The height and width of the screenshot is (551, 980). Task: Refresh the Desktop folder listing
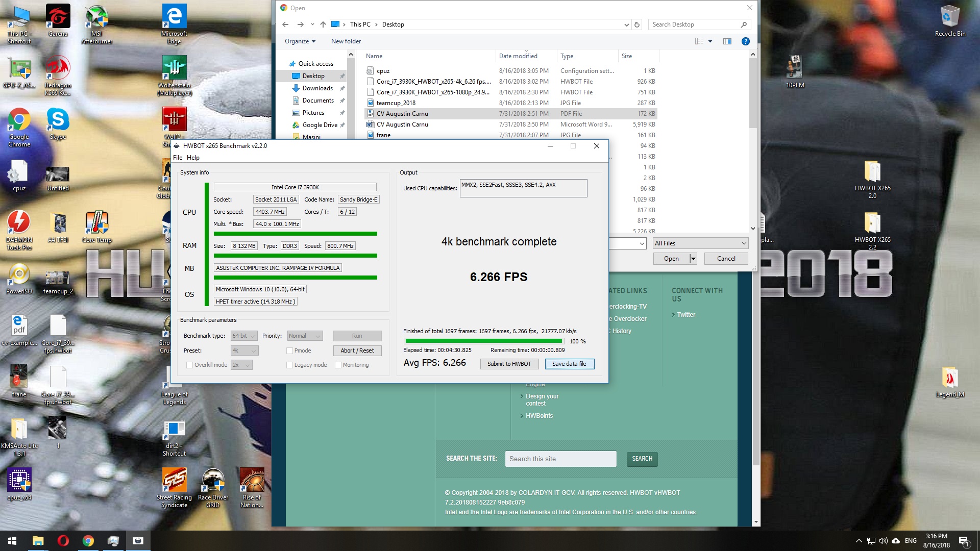coord(636,24)
